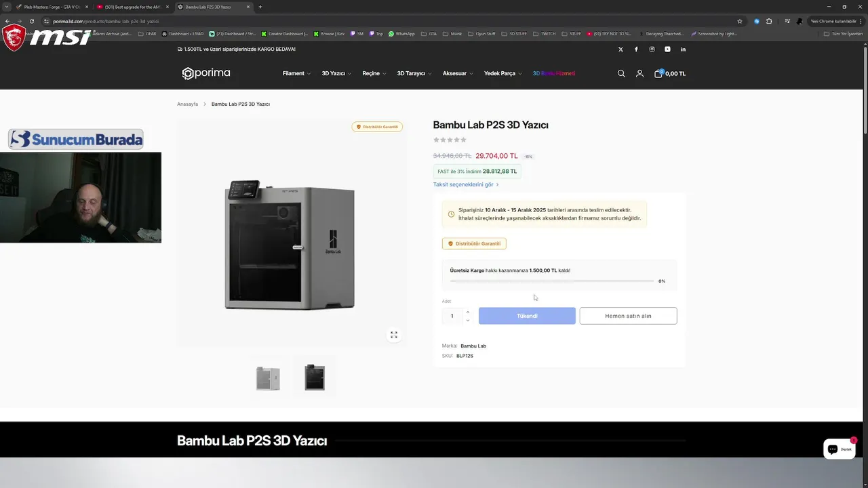Image resolution: width=868 pixels, height=488 pixels.
Task: Click Yeni Chrome kullanılabilir update button
Action: click(x=837, y=21)
